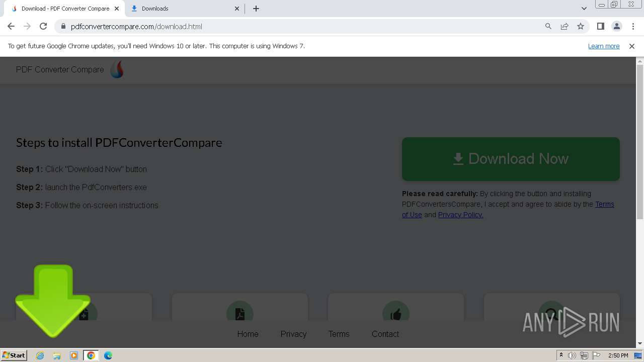The height and width of the screenshot is (362, 644).
Task: Open the Windows Start menu
Action: [14, 355]
